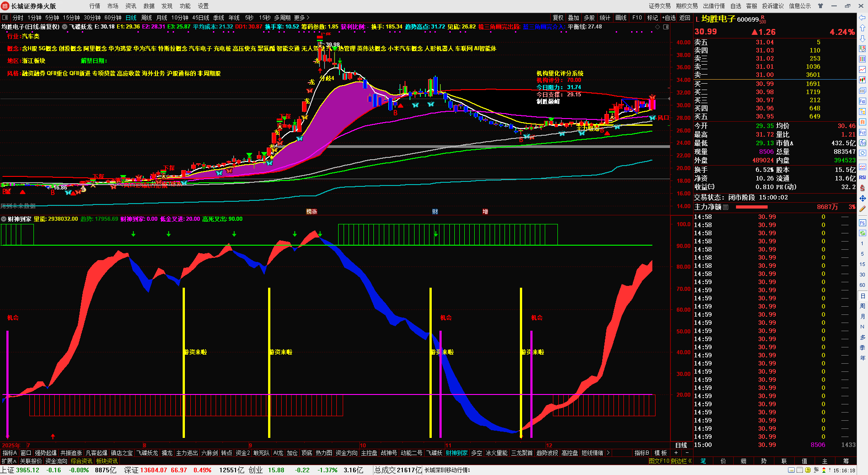Click the 叠加 overlay button
868x475 pixels.
click(x=574, y=18)
